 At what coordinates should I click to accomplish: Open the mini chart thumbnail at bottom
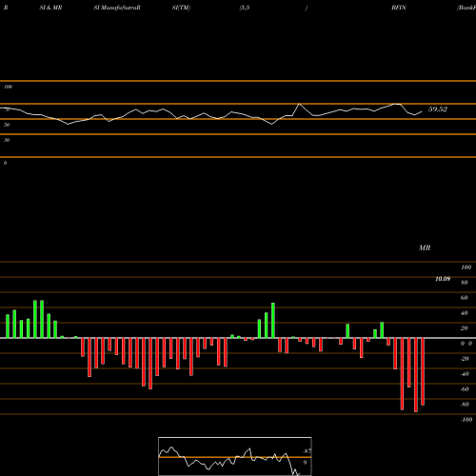[x=235, y=456]
